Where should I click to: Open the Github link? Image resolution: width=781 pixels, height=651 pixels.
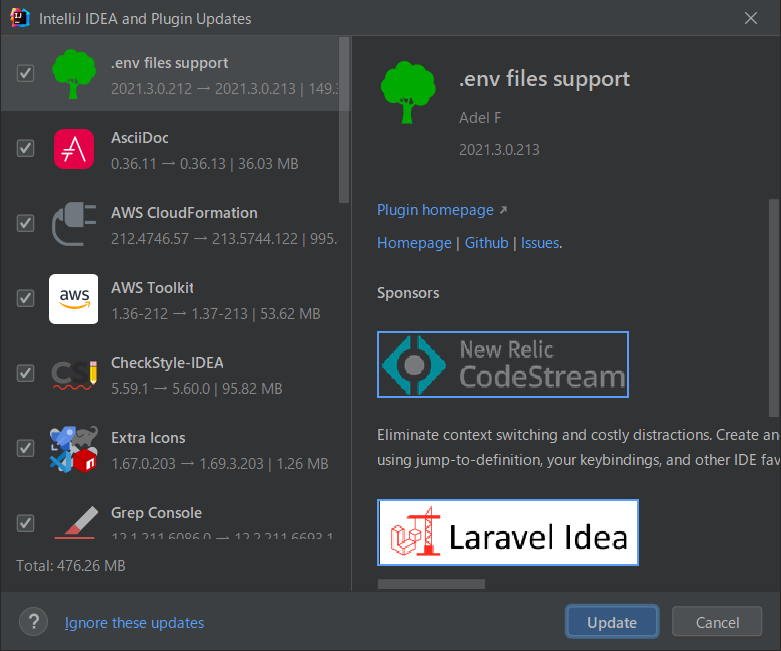[x=487, y=243]
